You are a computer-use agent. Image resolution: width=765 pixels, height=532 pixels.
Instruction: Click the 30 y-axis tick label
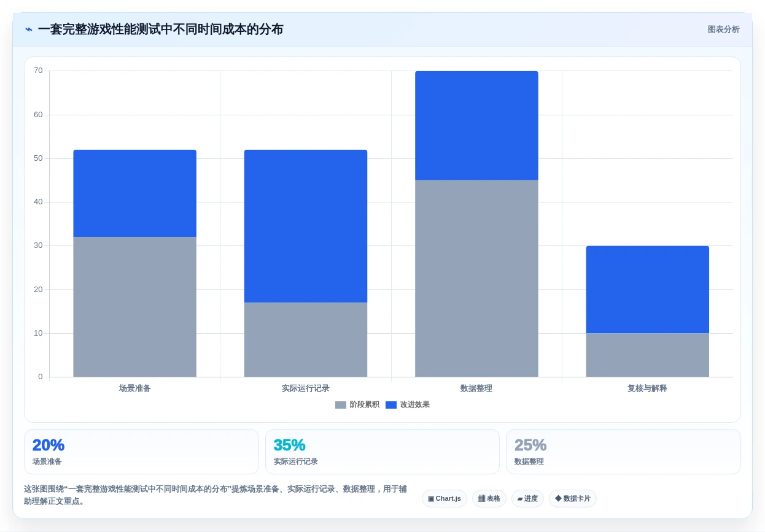[x=38, y=245]
